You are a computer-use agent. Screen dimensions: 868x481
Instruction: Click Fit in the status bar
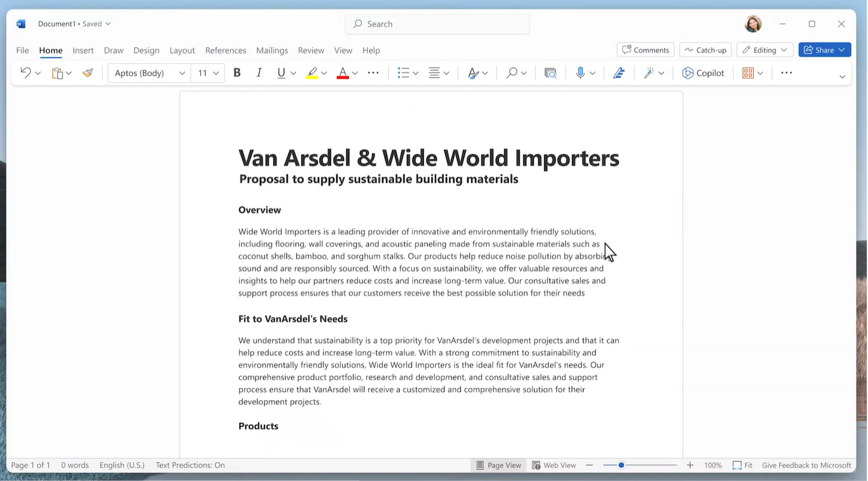tap(742, 465)
